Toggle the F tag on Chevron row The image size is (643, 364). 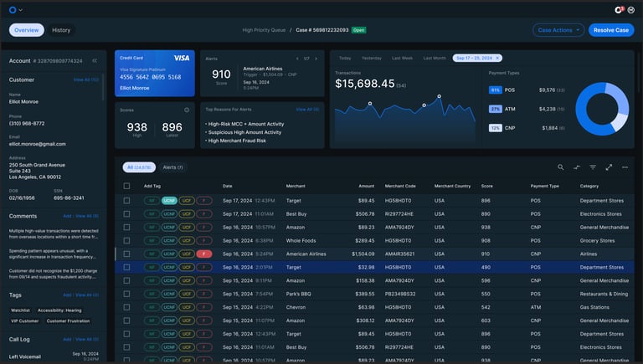coord(204,307)
